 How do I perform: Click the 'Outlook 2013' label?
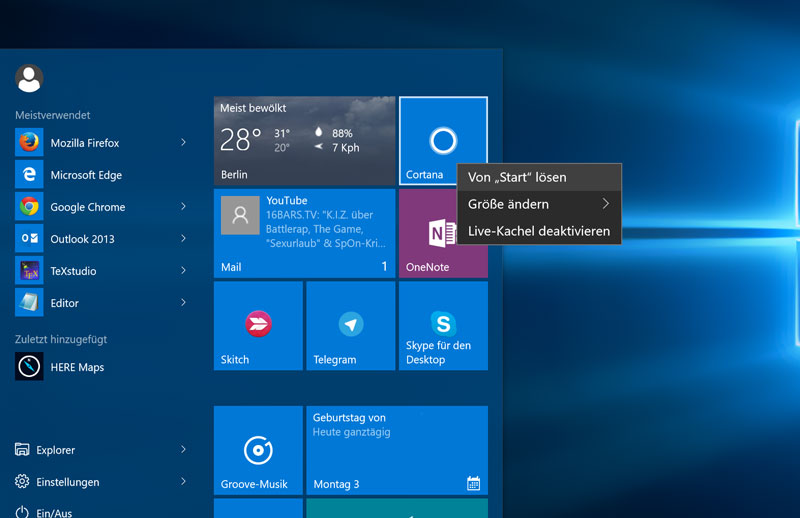(83, 239)
